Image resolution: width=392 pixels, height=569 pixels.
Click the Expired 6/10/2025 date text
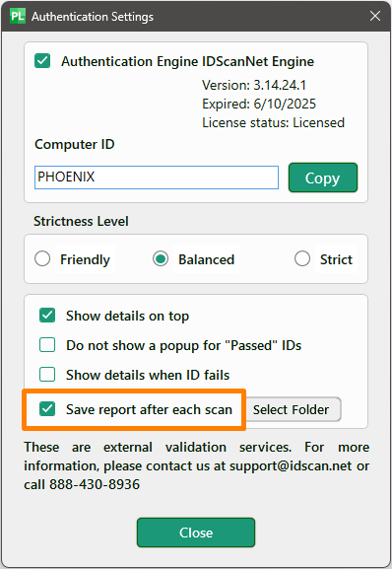[259, 104]
